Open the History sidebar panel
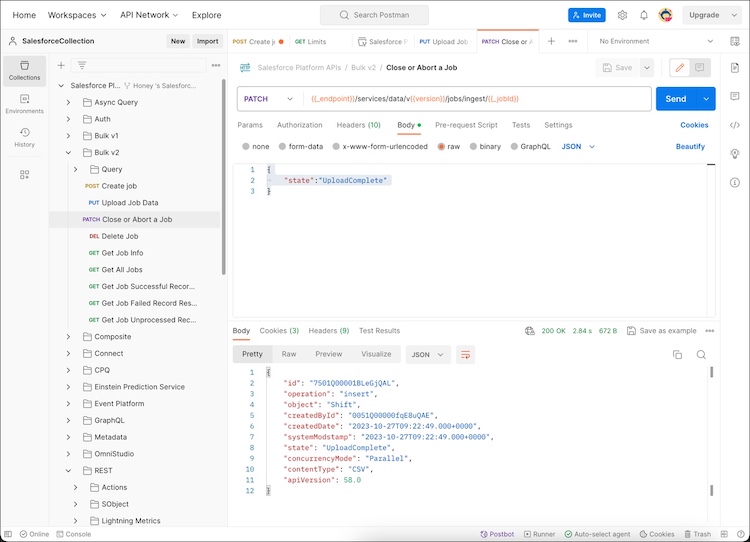Screen dimensions: 750x542 tap(24, 137)
